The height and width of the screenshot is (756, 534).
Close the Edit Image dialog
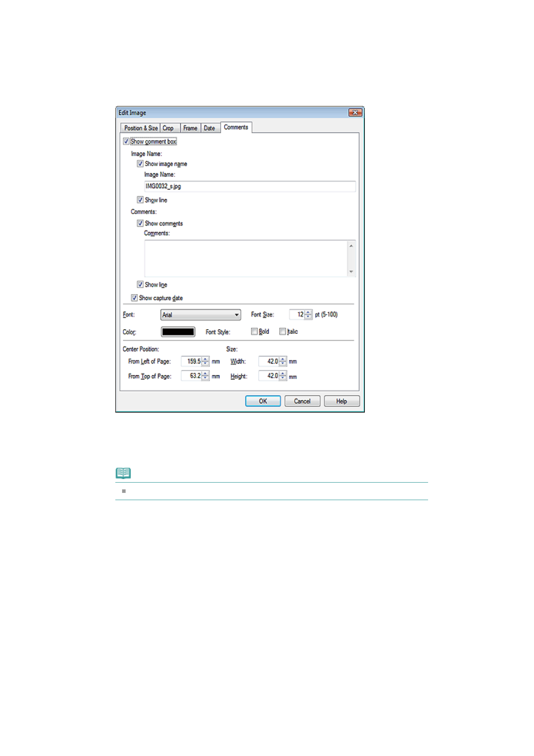(355, 113)
